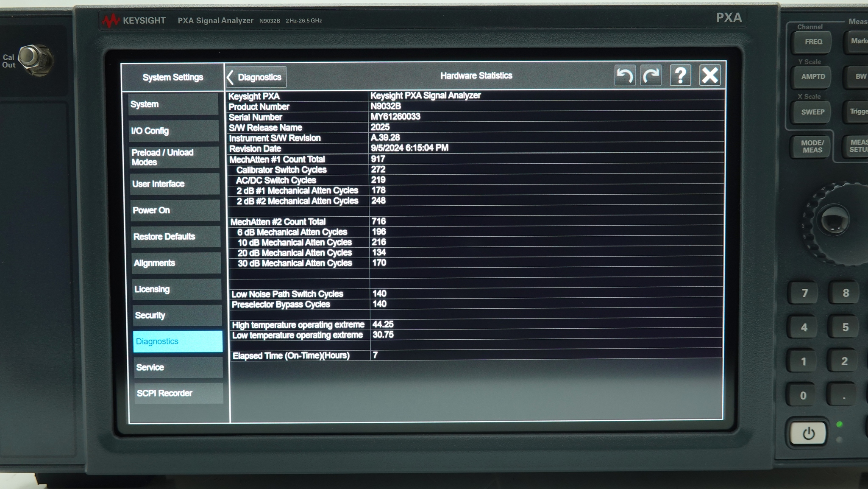868x489 pixels.
Task: Select the Security tab
Action: click(177, 316)
